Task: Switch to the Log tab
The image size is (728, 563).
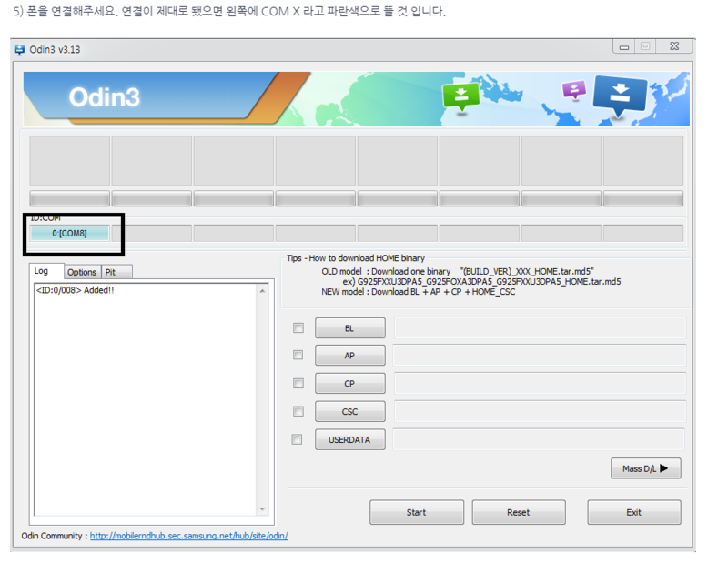Action: click(x=46, y=271)
